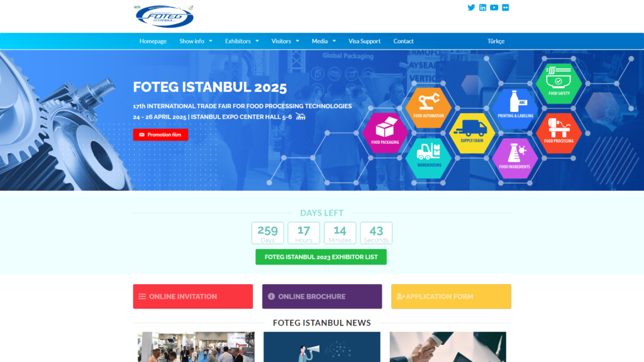Expand the Visitors dropdown menu
This screenshot has height=362, width=644.
click(285, 41)
